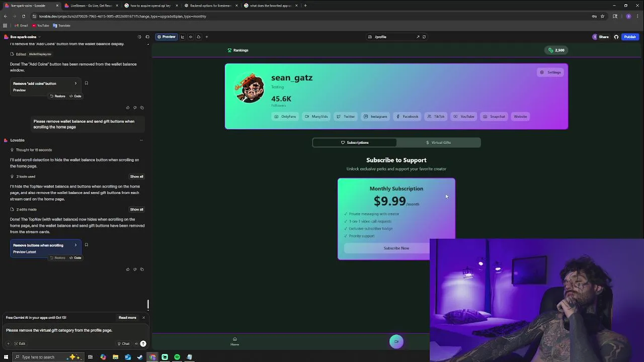
Task: Show all for 2 tools used
Action: 136,176
